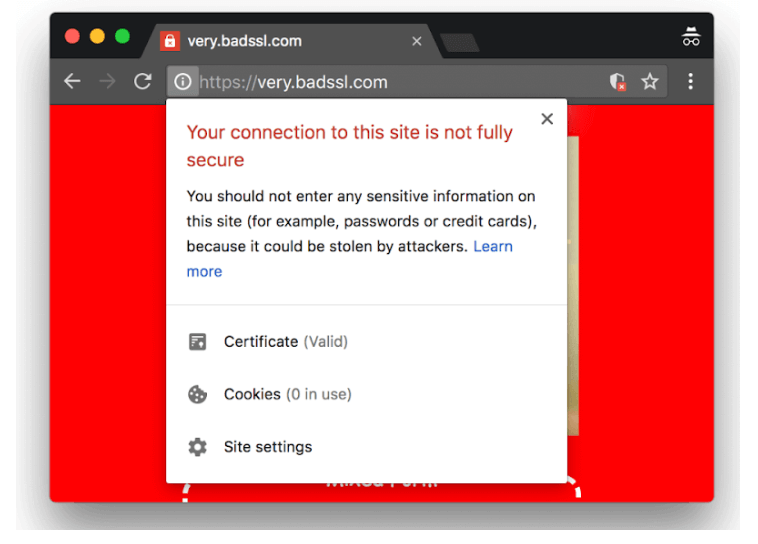This screenshot has height=544, width=758.
Task: Click the certificate icon in the popup
Action: (198, 342)
